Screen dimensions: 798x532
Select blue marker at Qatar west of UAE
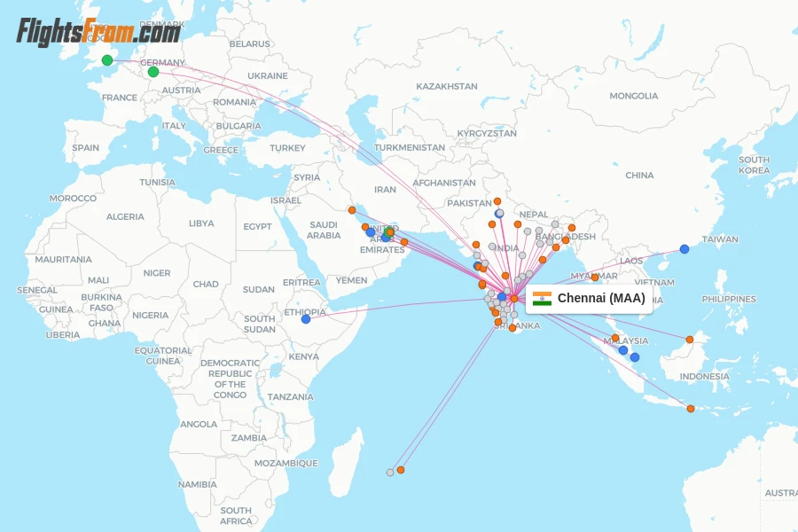click(x=371, y=232)
